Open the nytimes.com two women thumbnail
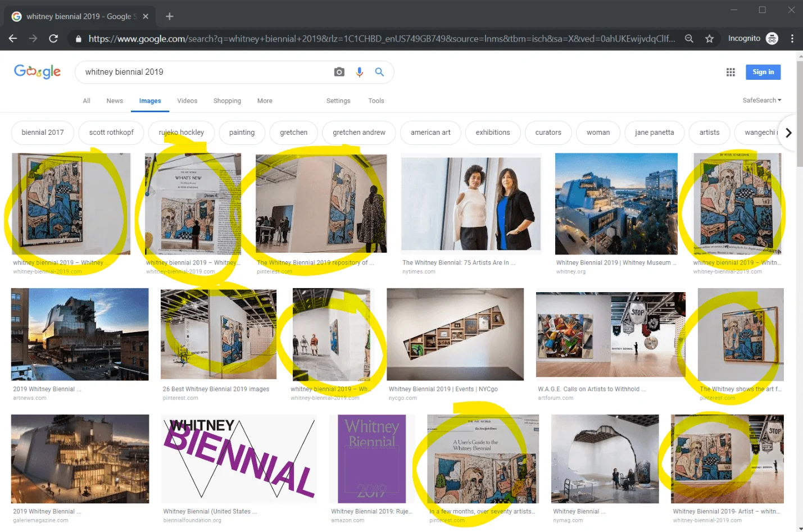The width and height of the screenshot is (803, 532). [x=471, y=203]
